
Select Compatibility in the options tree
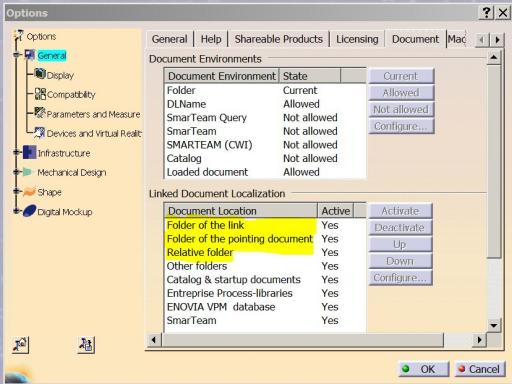click(71, 95)
